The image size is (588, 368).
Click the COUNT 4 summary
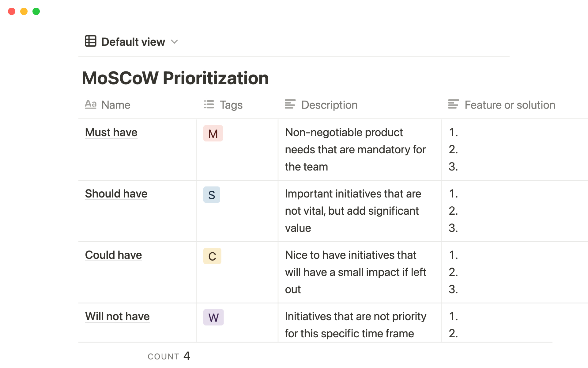[x=169, y=356]
